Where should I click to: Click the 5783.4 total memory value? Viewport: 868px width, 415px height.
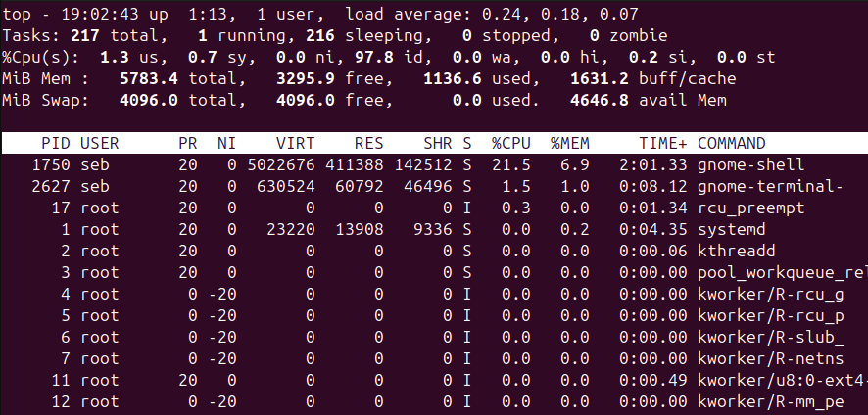148,78
